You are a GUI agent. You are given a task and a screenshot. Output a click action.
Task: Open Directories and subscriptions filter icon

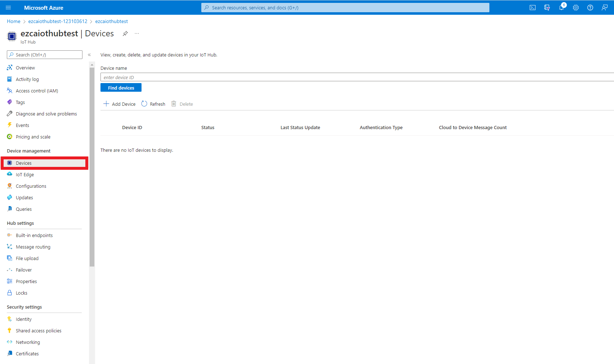(547, 8)
